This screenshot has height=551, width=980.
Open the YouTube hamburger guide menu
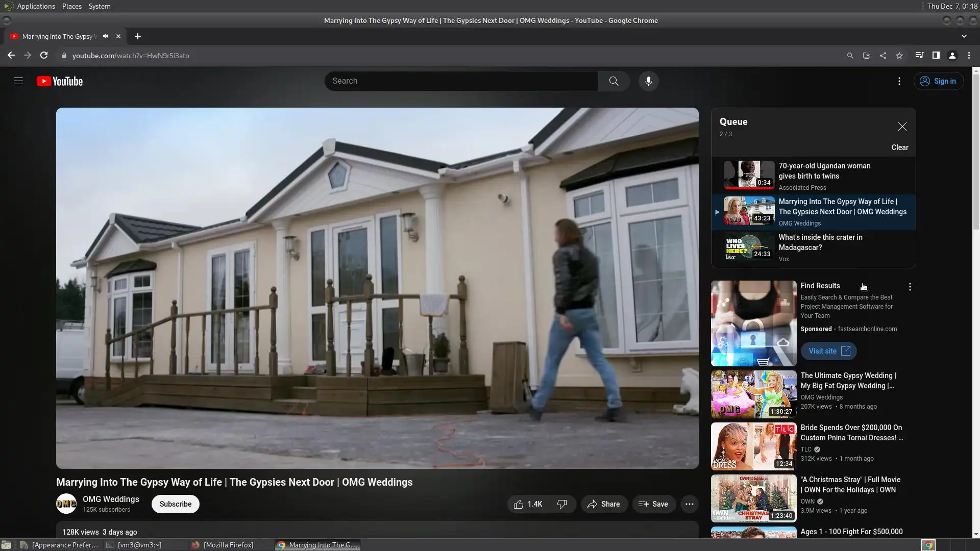[x=18, y=81]
